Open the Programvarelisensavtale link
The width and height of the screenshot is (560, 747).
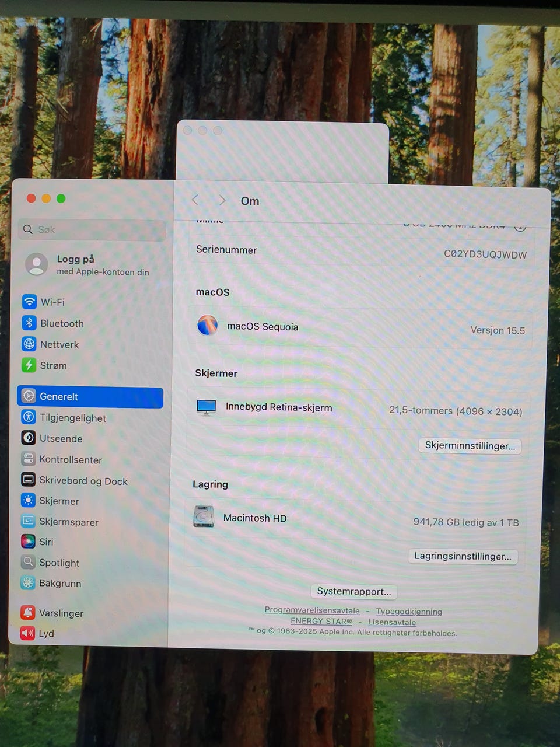point(312,610)
